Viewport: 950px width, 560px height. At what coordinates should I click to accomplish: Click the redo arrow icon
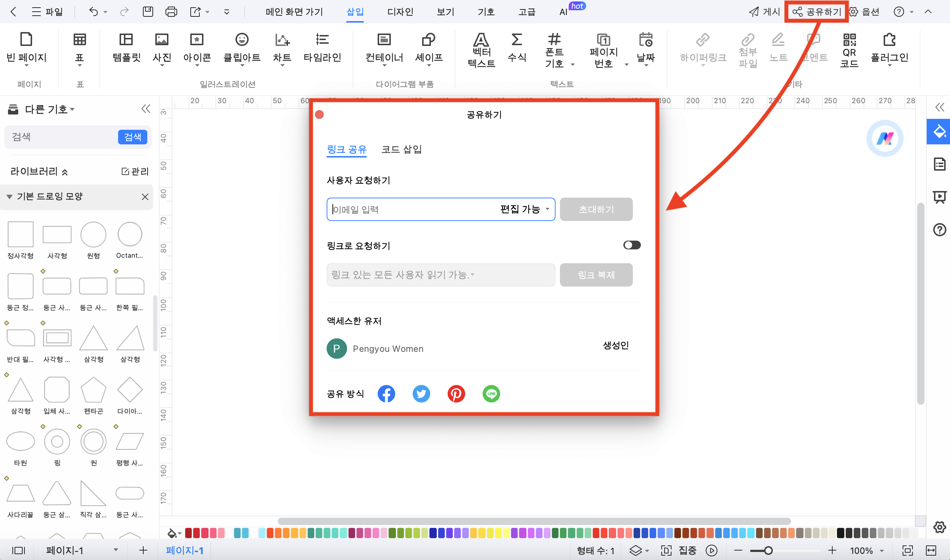coord(124,12)
